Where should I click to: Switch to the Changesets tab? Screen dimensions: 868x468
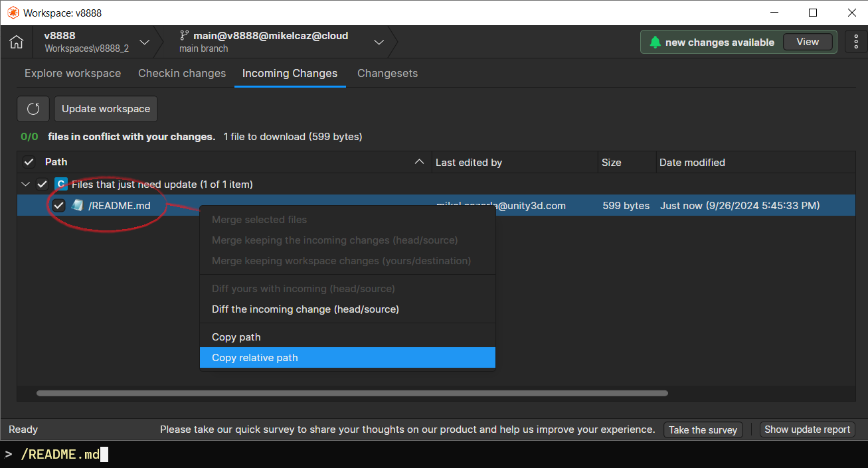pyautogui.click(x=387, y=73)
